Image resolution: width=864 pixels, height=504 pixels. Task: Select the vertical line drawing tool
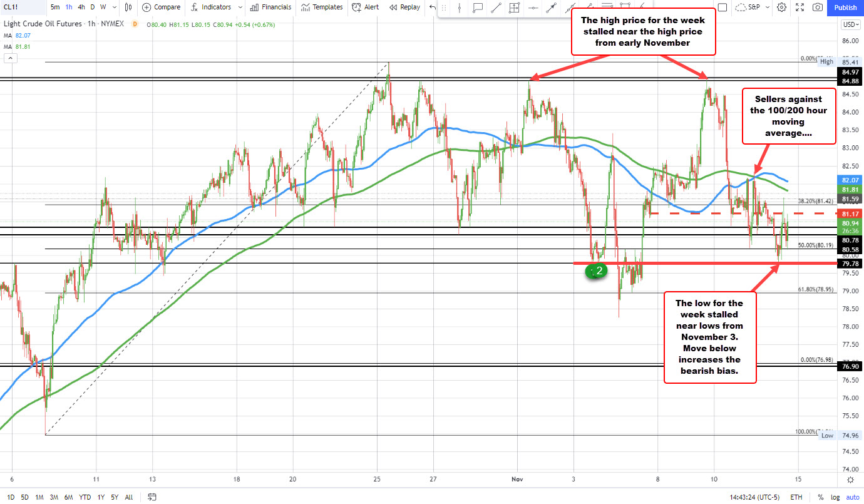pos(459,8)
